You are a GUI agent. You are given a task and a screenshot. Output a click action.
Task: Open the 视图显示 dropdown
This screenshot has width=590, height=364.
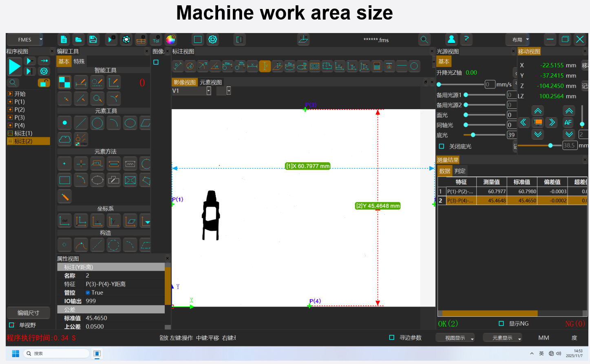point(455,338)
